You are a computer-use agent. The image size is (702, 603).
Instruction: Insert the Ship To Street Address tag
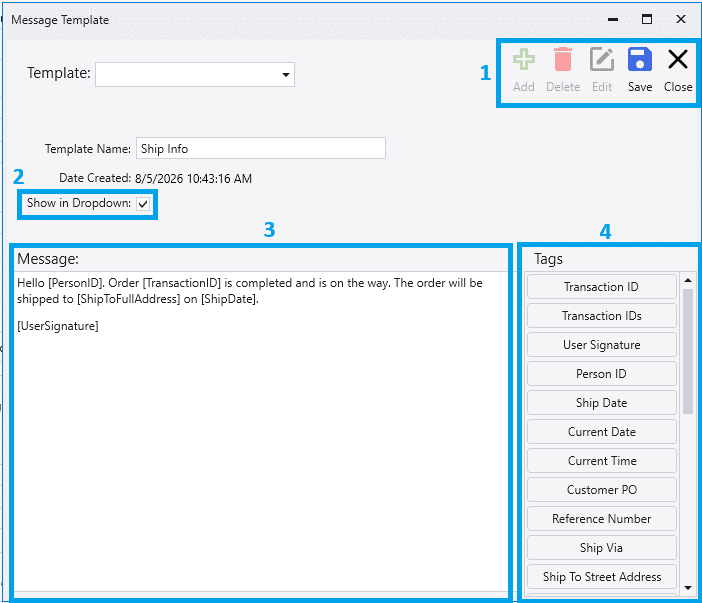[601, 577]
